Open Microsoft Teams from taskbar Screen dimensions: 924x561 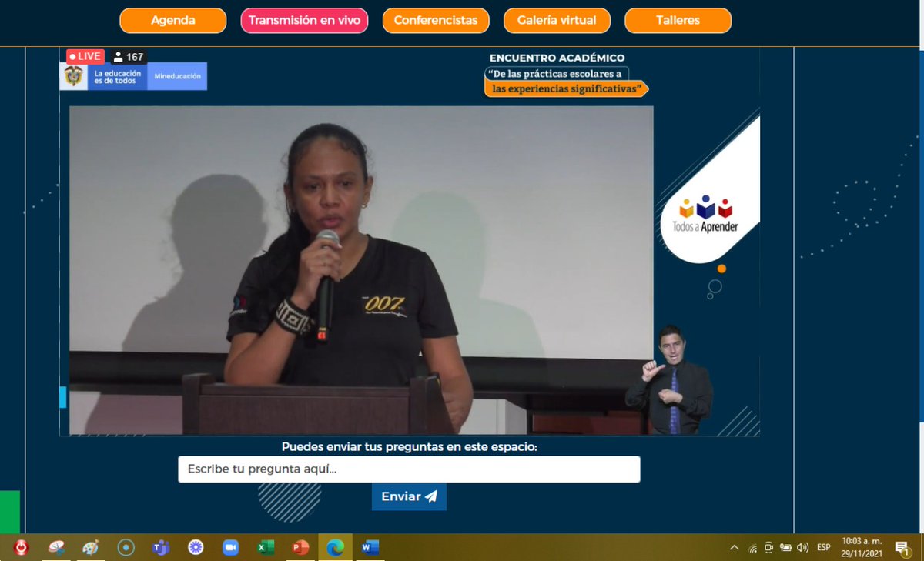[x=161, y=547]
